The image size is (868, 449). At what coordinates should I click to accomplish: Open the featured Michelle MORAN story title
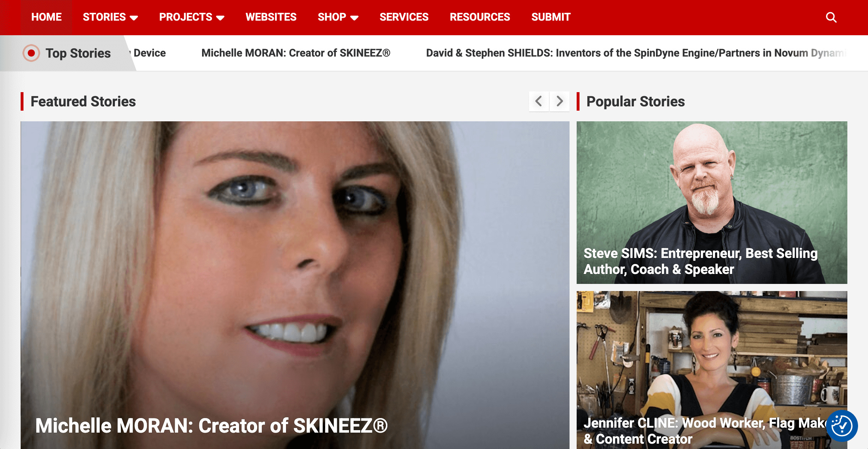coord(211,426)
